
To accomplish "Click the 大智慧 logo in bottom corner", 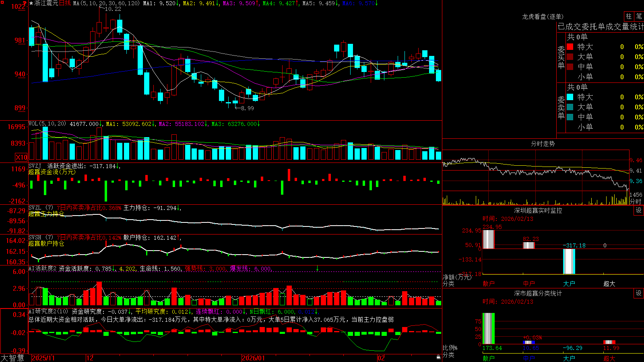I will click(12, 358).
